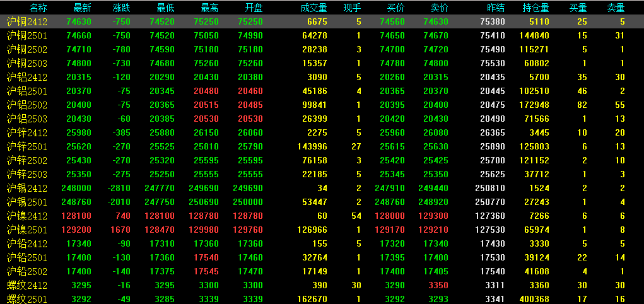The width and height of the screenshot is (644, 304).
Task: Click the 最新 column header
Action: click(83, 8)
